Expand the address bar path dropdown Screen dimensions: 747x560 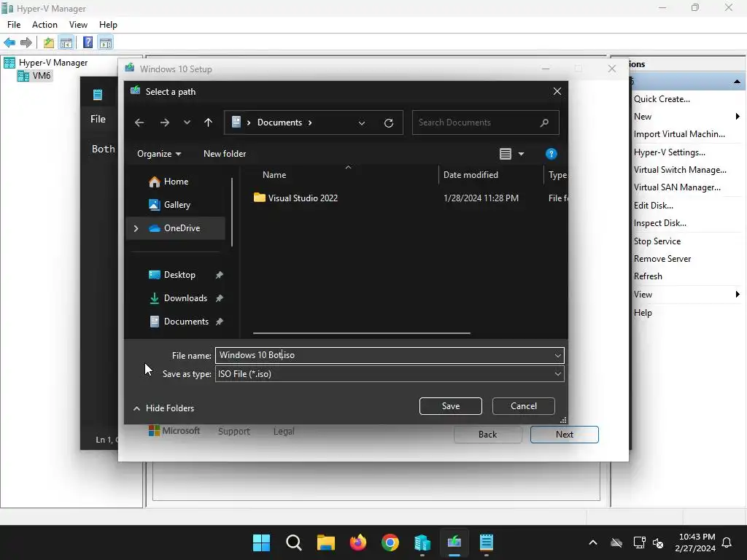pos(362,122)
